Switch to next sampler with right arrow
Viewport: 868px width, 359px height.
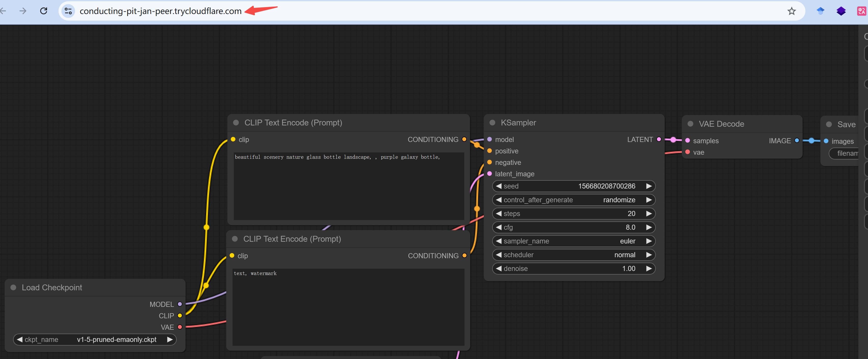pyautogui.click(x=649, y=241)
